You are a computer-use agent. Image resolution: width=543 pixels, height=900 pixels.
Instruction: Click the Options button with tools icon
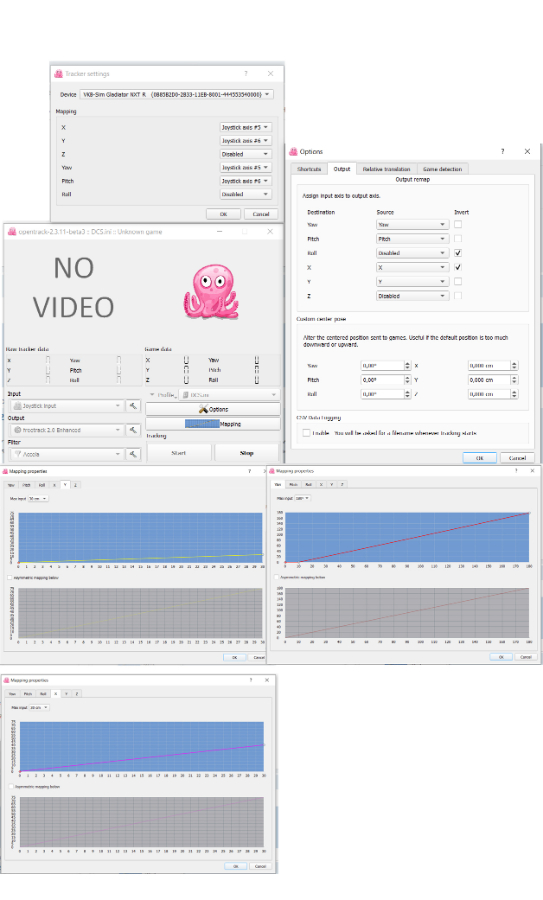point(213,409)
